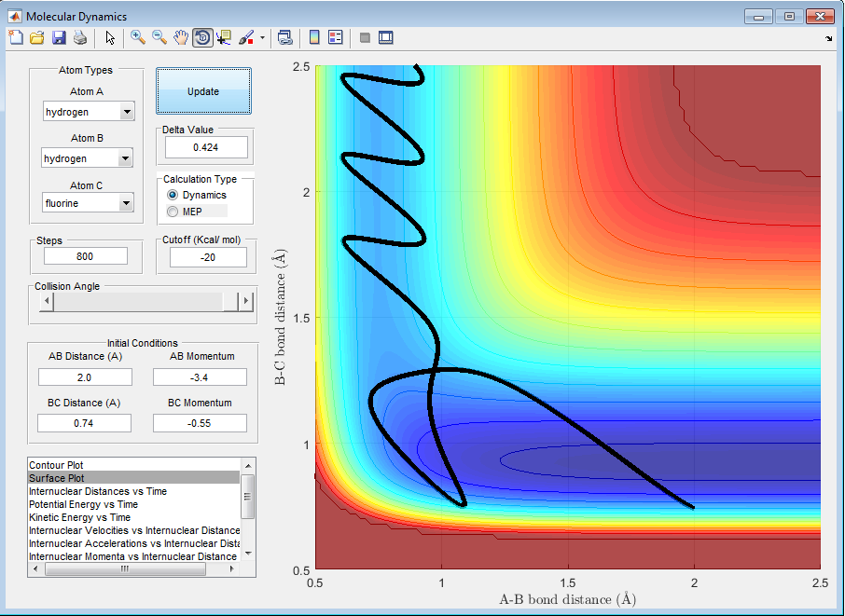The width and height of the screenshot is (845, 616).
Task: Select the Zoom Out magnifier tool
Action: pos(159,37)
